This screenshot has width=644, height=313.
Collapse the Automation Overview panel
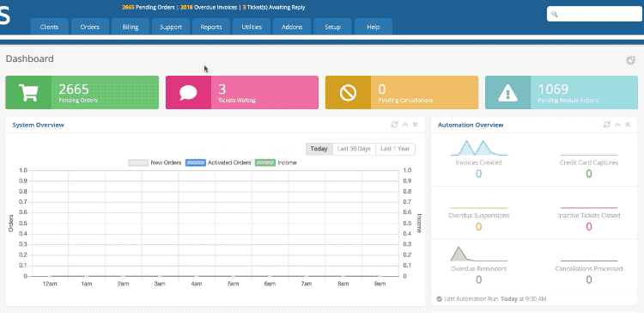point(617,125)
